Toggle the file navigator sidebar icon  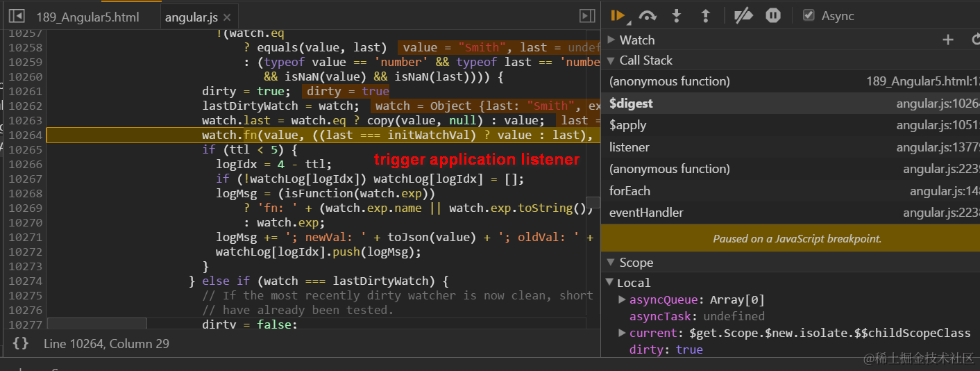point(17,16)
